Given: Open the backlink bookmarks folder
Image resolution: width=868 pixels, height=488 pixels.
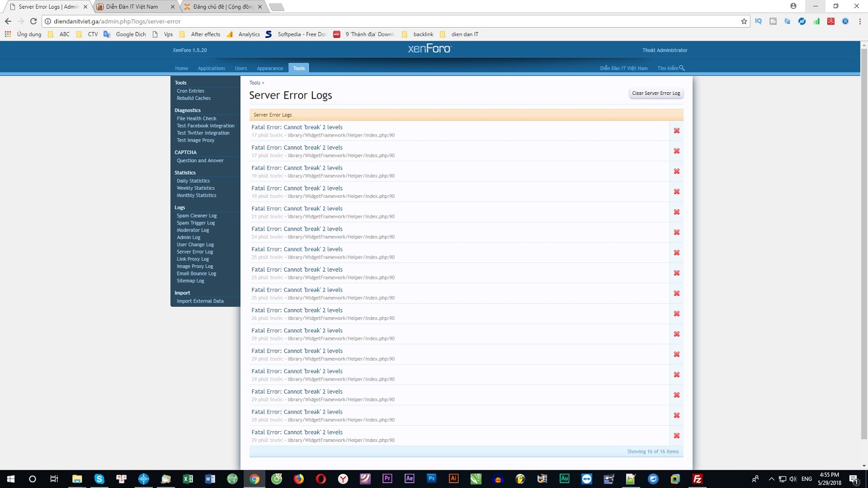Looking at the screenshot, I should tap(423, 34).
